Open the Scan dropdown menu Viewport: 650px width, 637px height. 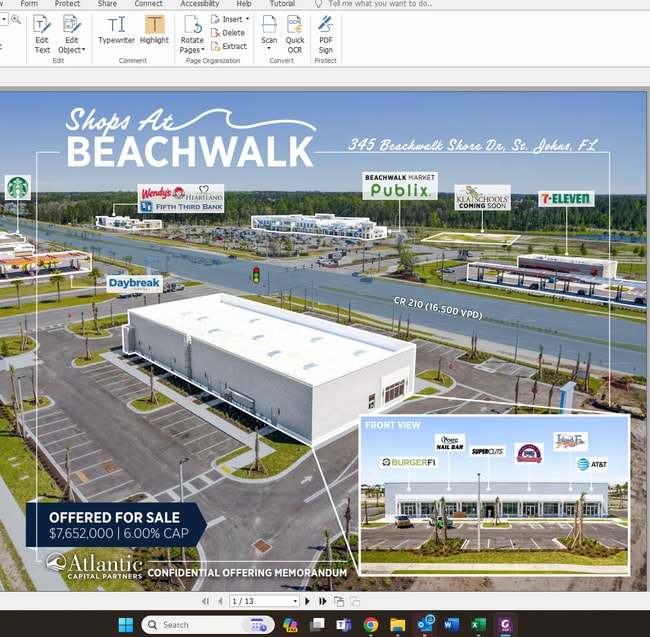pos(269,47)
